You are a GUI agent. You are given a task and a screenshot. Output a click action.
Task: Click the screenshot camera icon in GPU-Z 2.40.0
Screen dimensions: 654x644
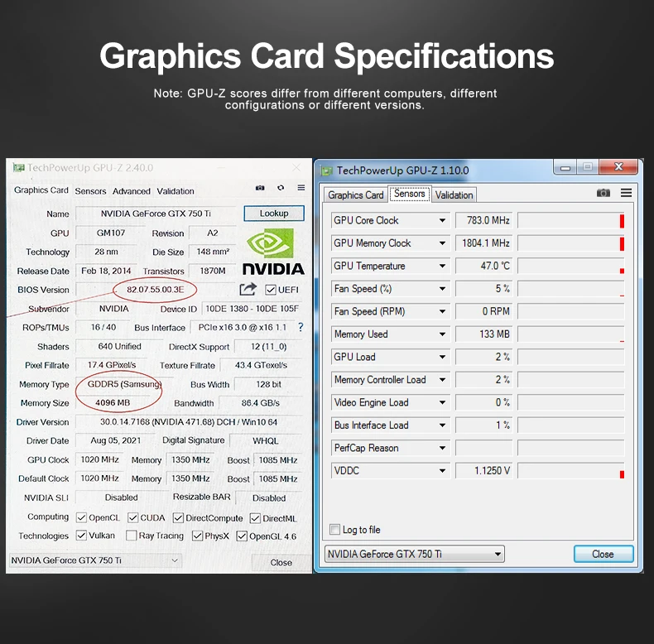[x=260, y=188]
